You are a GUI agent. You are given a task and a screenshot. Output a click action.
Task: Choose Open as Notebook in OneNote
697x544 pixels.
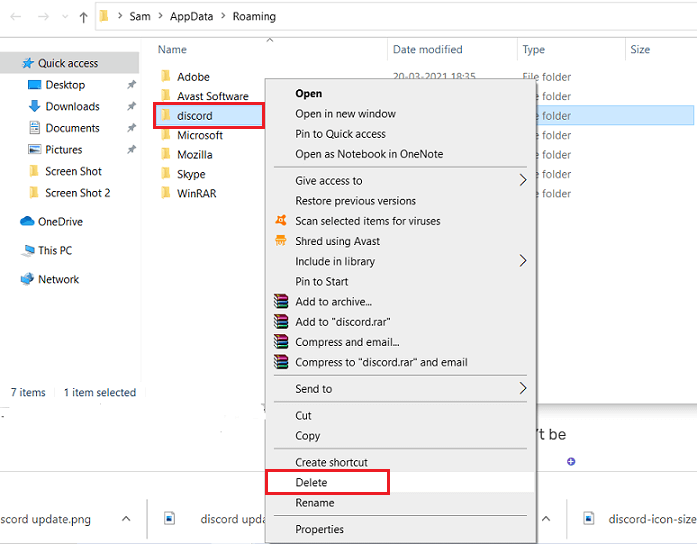pos(369,154)
